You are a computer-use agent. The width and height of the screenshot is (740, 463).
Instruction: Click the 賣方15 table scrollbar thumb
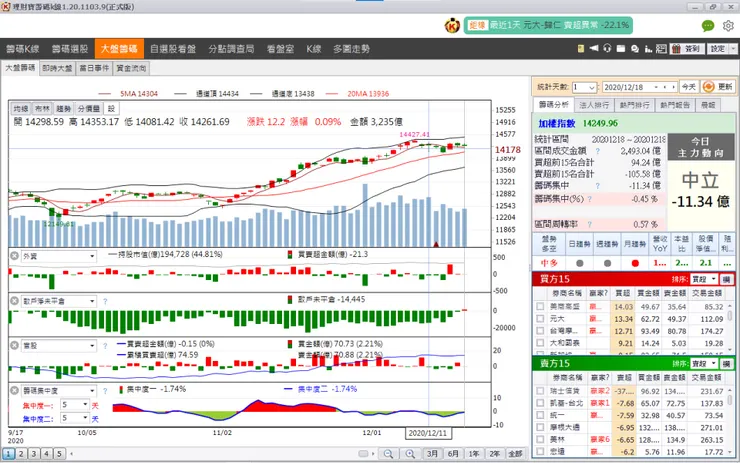(732, 398)
